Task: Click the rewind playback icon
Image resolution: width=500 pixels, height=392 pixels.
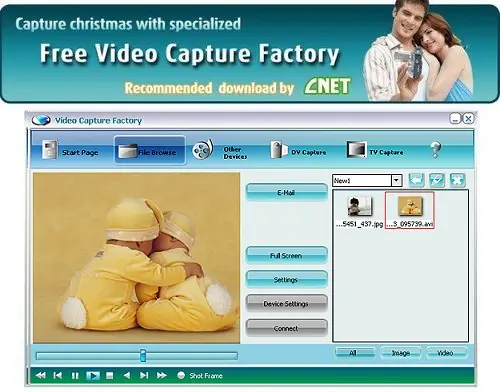Action: (41, 376)
